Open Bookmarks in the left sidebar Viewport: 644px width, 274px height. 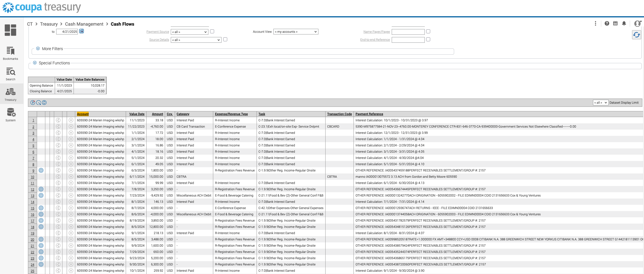click(11, 53)
